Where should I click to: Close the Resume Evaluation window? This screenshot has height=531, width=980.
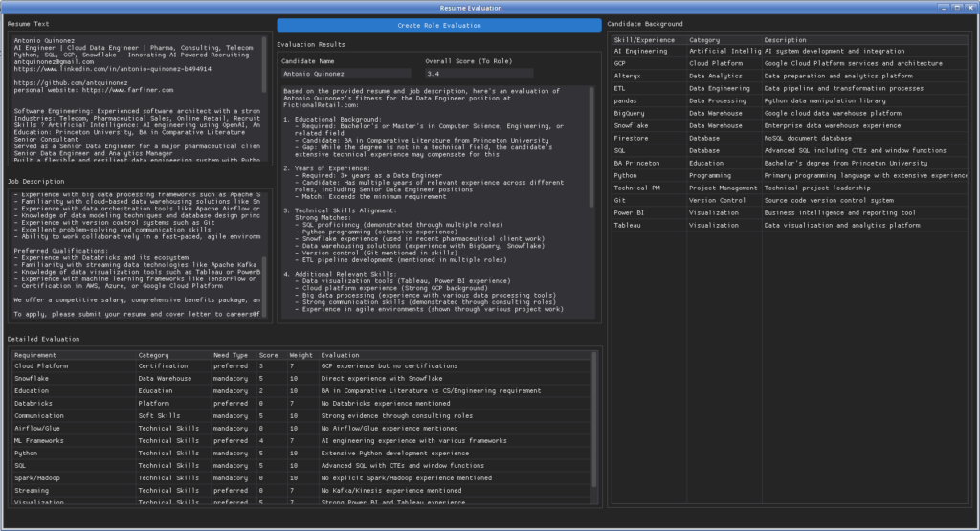[x=970, y=7]
